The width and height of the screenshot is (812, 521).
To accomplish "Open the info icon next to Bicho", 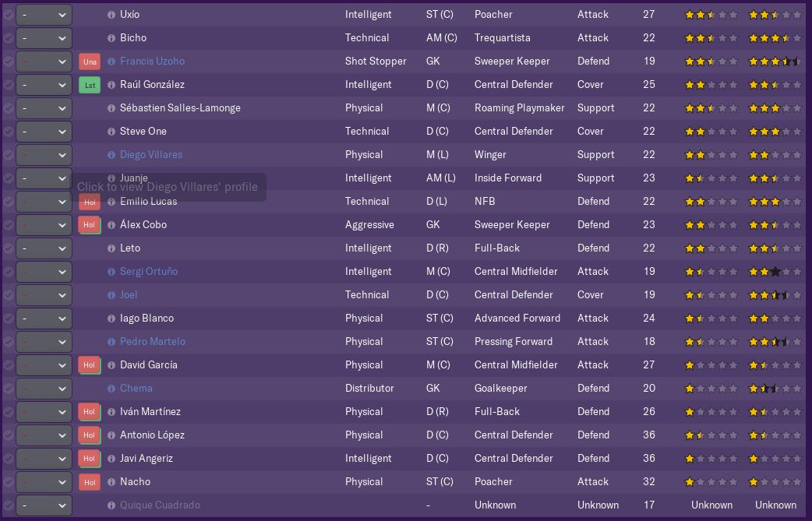I will pyautogui.click(x=111, y=38).
